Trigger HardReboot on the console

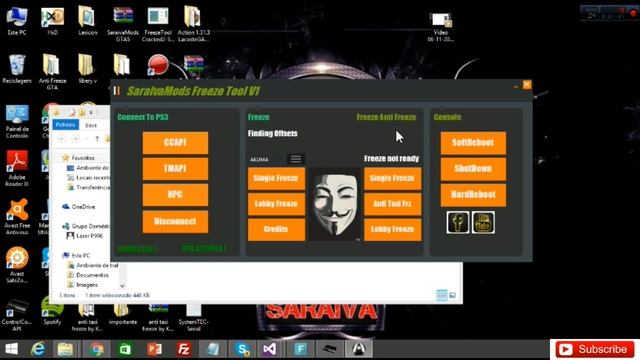[x=473, y=195]
